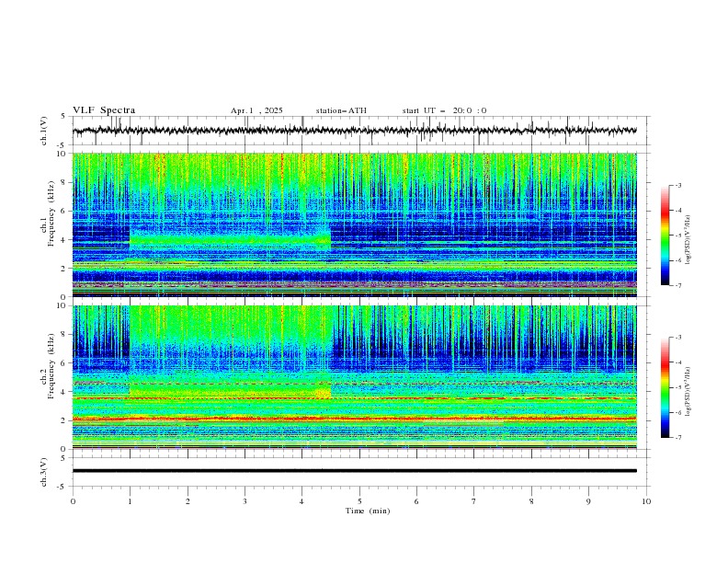Click the 'VLF Spectra' title text
The height and width of the screenshot is (563, 728).
(104, 110)
